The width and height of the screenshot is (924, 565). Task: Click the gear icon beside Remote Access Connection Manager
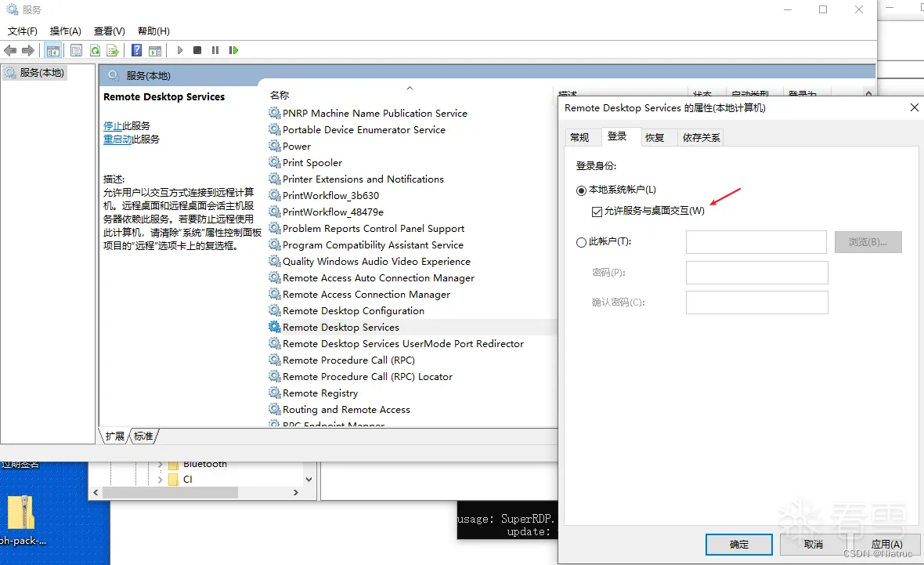[x=274, y=294]
